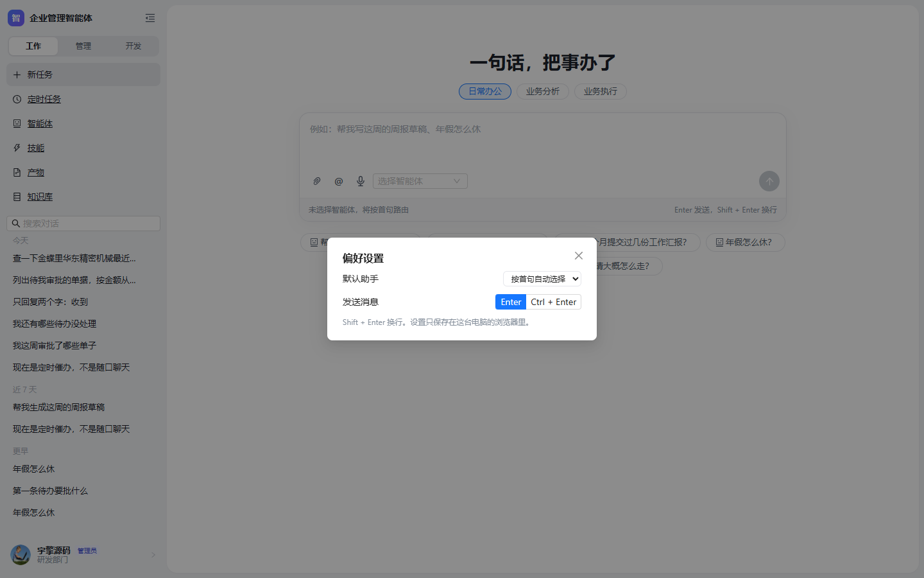The image size is (924, 578).
Task: Start a 新任务
Action: click(x=83, y=74)
